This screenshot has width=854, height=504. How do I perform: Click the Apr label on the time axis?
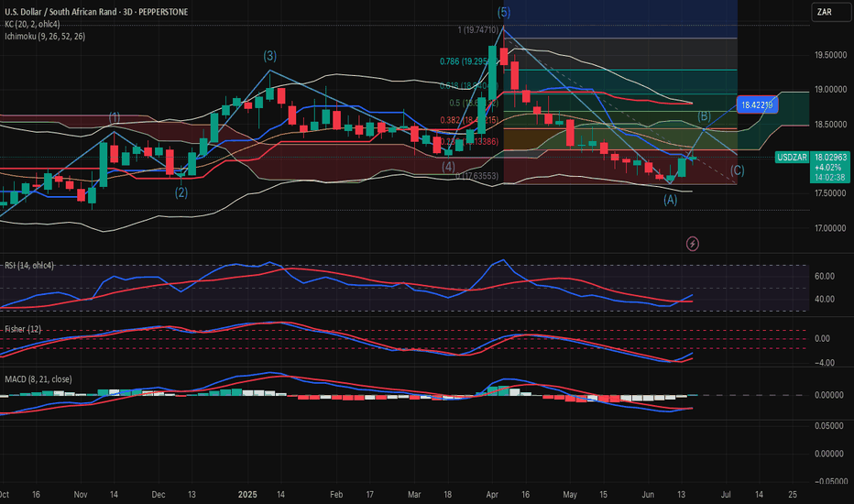tap(492, 495)
